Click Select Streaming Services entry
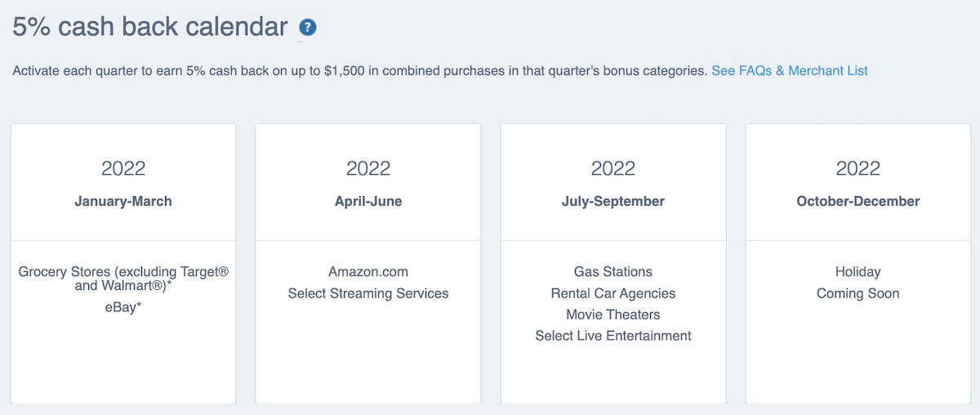This screenshot has height=415, width=980. coord(368,293)
